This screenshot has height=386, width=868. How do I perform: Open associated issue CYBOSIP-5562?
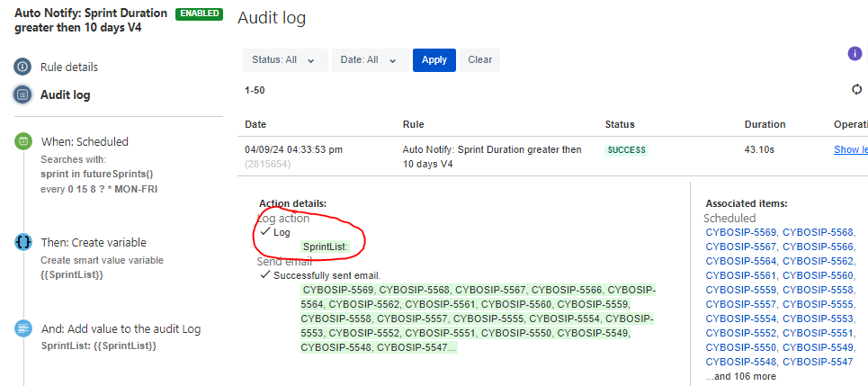(x=819, y=261)
